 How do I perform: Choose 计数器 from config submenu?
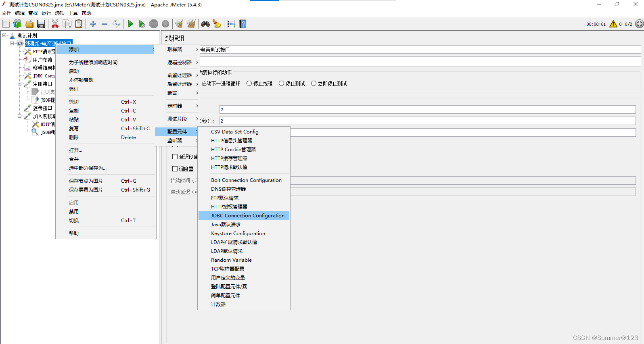point(244,304)
